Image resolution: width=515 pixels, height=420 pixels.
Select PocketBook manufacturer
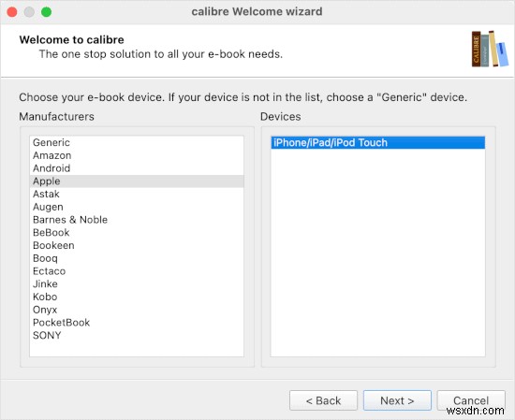[x=137, y=322]
